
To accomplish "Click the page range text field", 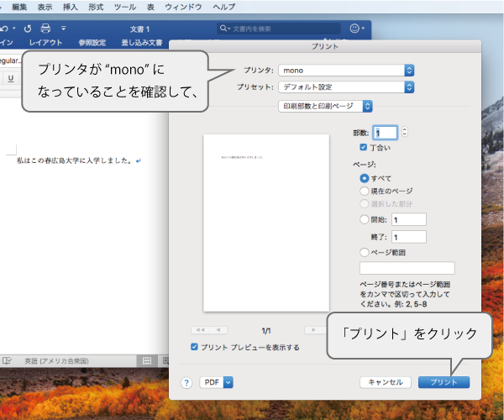I will coord(407,268).
